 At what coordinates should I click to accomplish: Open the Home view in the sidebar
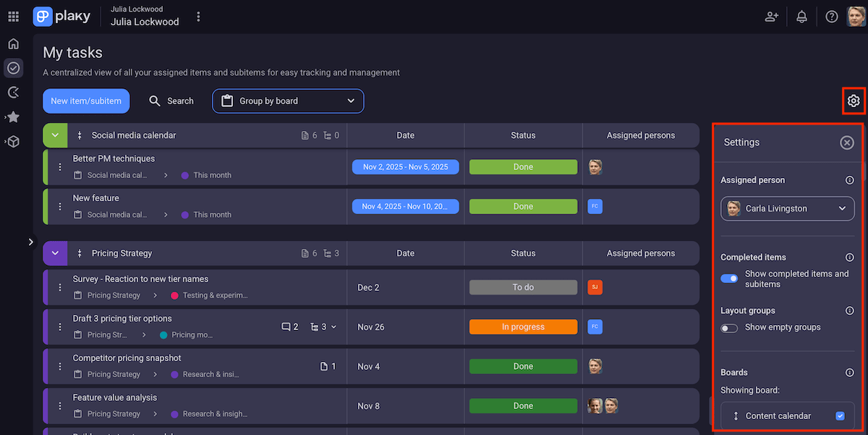pos(13,43)
